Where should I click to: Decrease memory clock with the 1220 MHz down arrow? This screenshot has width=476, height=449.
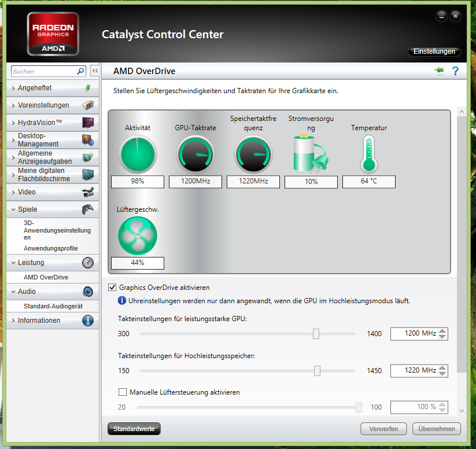point(442,374)
